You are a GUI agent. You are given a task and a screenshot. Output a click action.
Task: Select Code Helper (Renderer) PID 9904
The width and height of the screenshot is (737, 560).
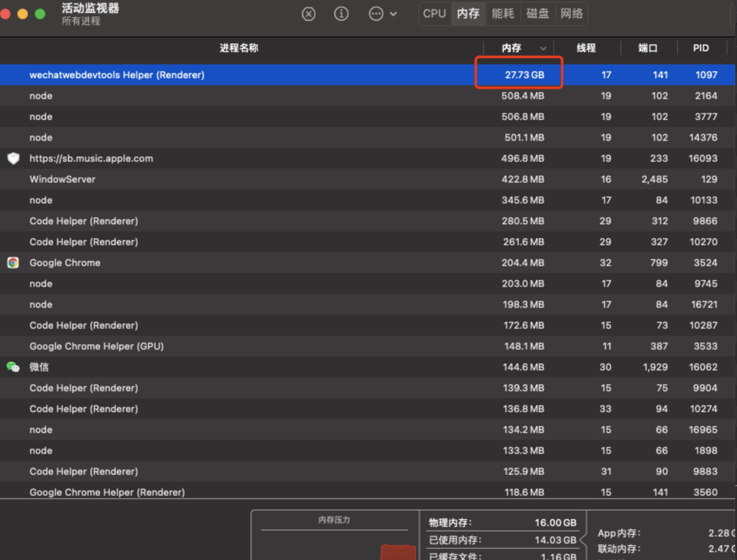tap(368, 388)
